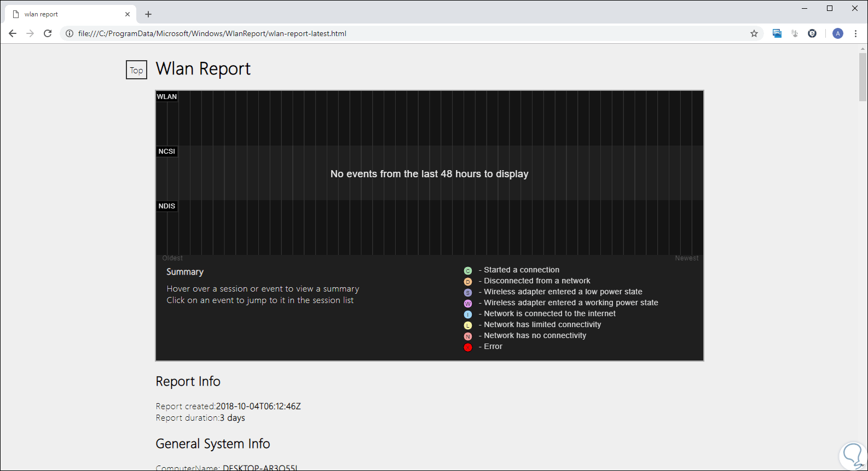The height and width of the screenshot is (471, 868).
Task: Open the profile avatar labeled A
Action: 838,33
